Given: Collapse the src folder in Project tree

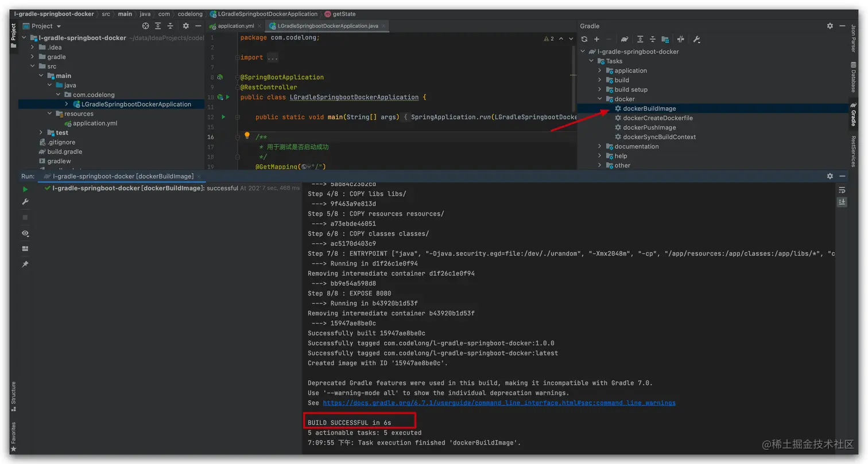Looking at the screenshot, I should coord(33,67).
